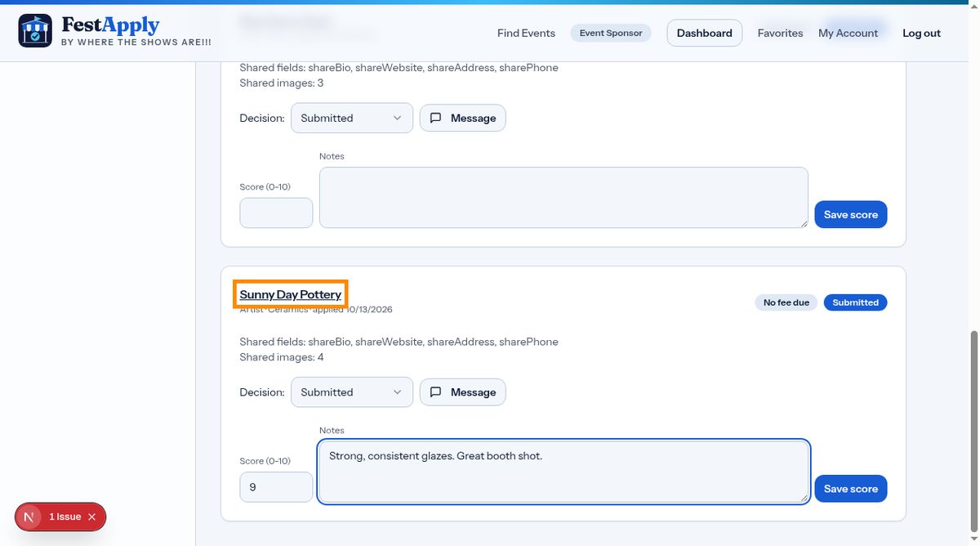Save score for the 3-shared-images application
This screenshot has height=546, width=980.
(850, 214)
